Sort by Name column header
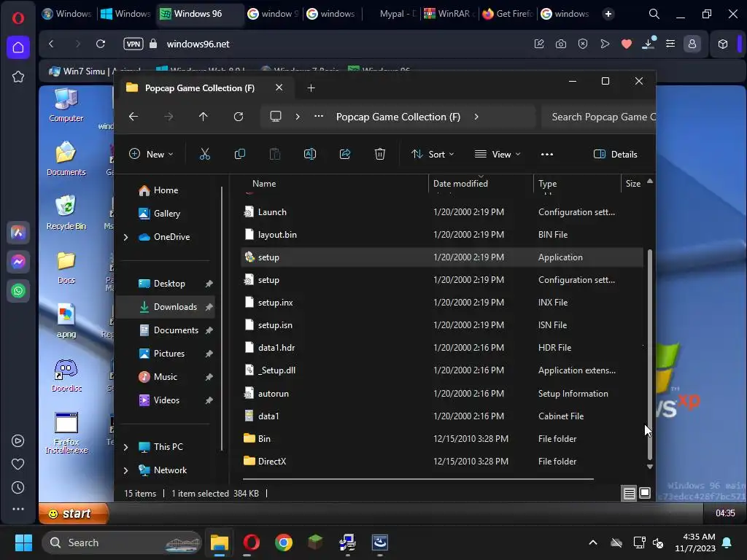 (x=264, y=184)
